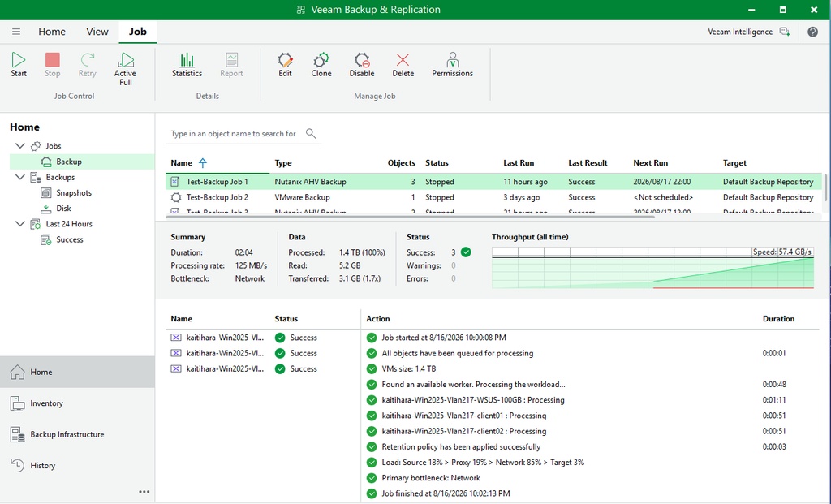
Task: Edit the selected job
Action: (285, 65)
